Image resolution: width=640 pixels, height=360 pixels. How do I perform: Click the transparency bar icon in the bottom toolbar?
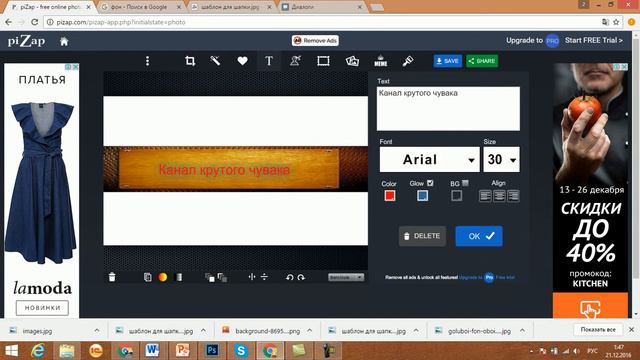[x=179, y=277]
